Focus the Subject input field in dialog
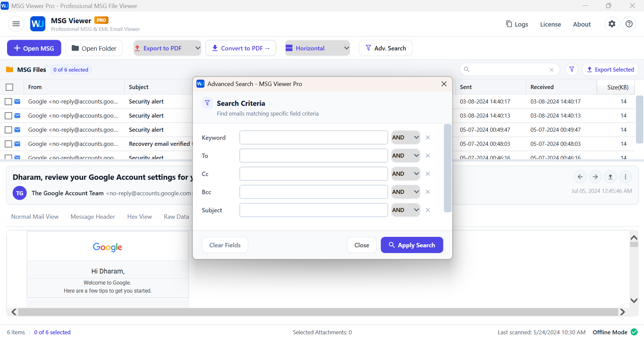 click(x=314, y=210)
